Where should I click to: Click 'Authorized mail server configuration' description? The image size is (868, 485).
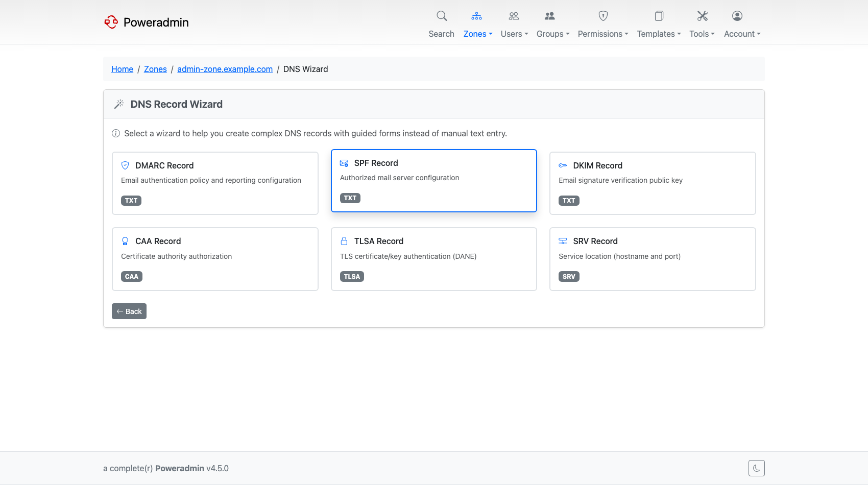tap(399, 178)
